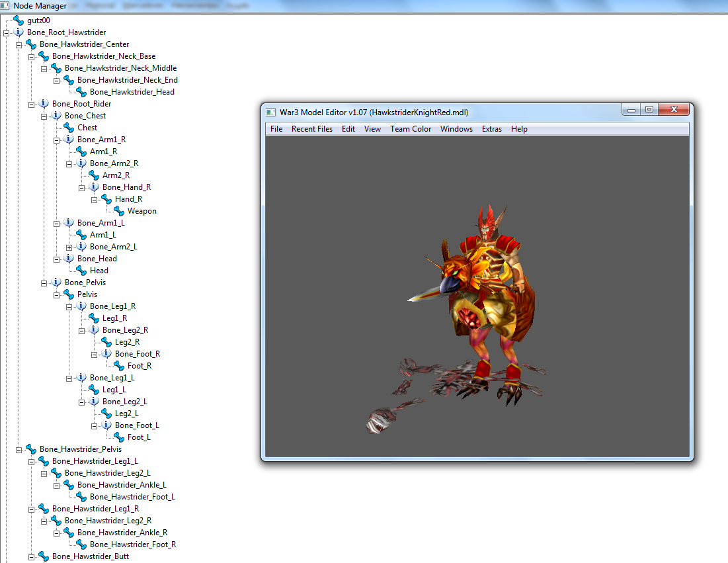Image resolution: width=728 pixels, height=563 pixels.
Task: Select the Bone_Hawkstrider_Neck_End node
Action: click(127, 80)
